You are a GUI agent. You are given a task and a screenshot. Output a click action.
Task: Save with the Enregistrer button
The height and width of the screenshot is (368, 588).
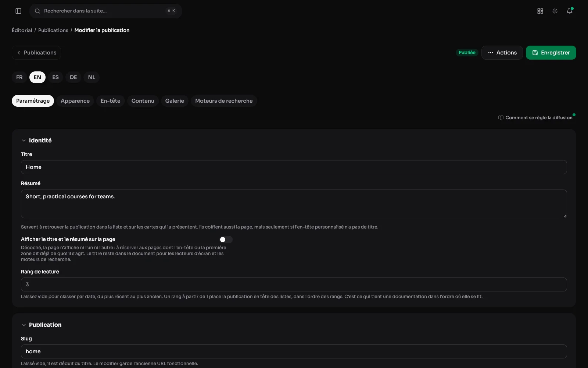coord(551,53)
